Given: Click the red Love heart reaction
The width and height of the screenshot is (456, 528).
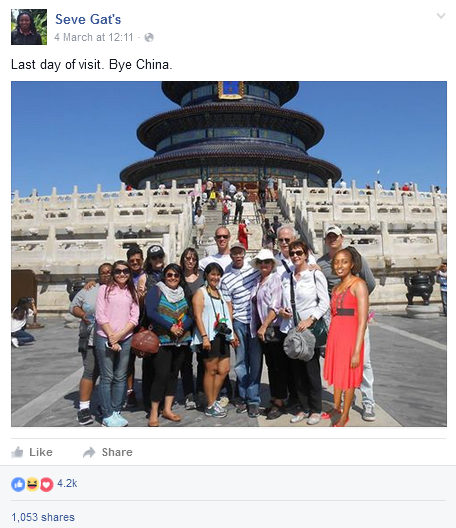Looking at the screenshot, I should tap(47, 484).
